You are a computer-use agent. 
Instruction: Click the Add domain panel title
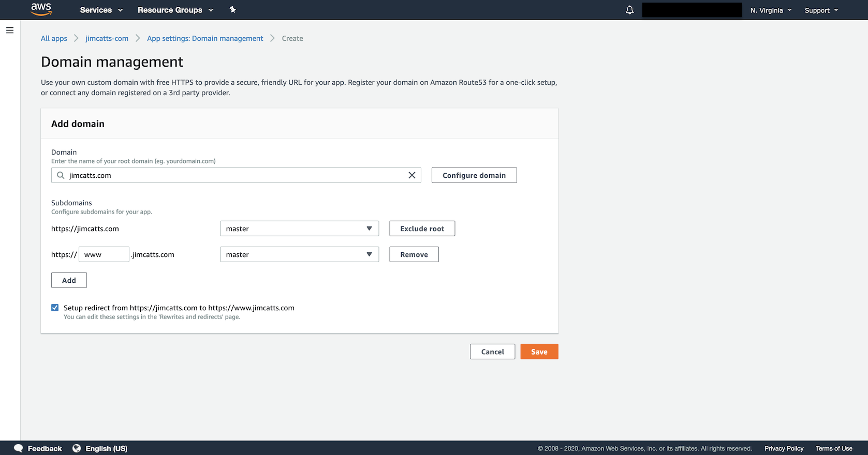point(78,124)
